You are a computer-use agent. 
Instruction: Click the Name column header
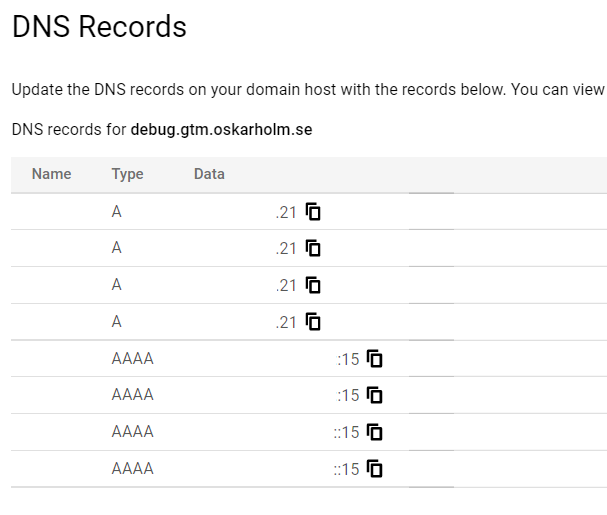click(52, 174)
